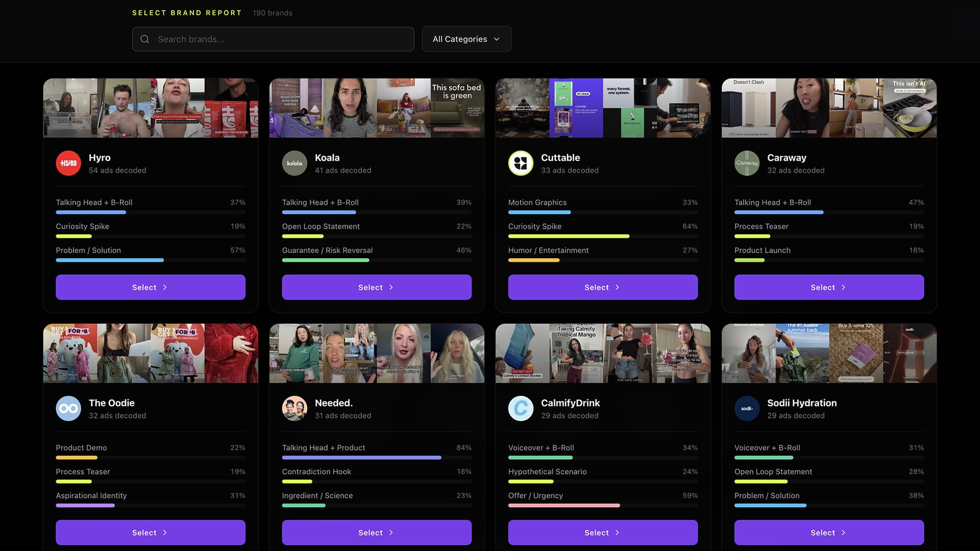Image resolution: width=980 pixels, height=551 pixels.
Task: Select the Needed. brand report
Action: point(377,533)
